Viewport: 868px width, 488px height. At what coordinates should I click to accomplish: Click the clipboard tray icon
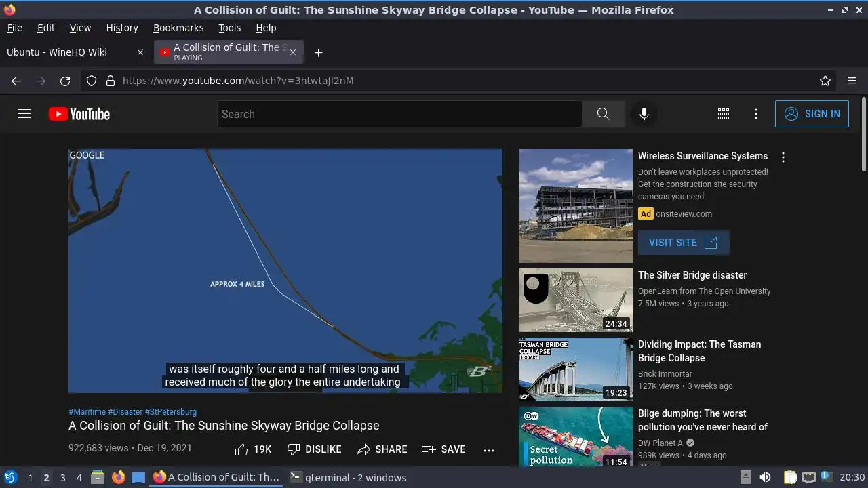tap(790, 477)
